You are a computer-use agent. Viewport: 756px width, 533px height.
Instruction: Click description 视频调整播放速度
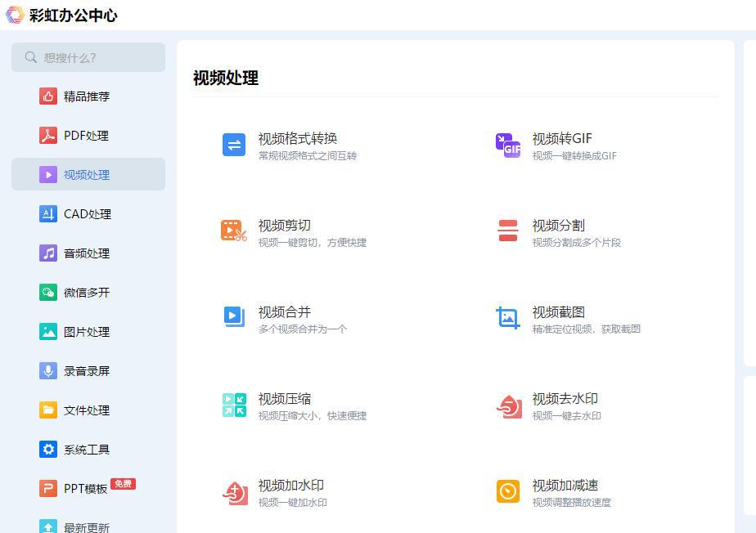[x=572, y=503]
